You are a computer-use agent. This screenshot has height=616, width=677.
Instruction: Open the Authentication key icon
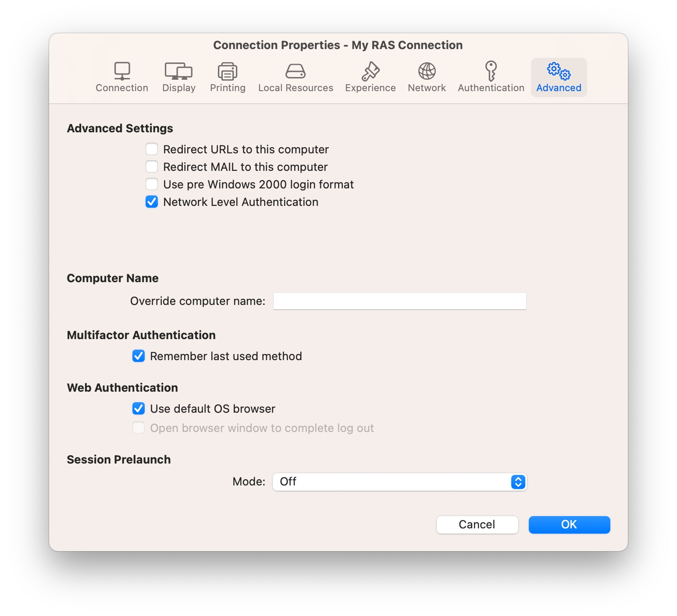[491, 71]
